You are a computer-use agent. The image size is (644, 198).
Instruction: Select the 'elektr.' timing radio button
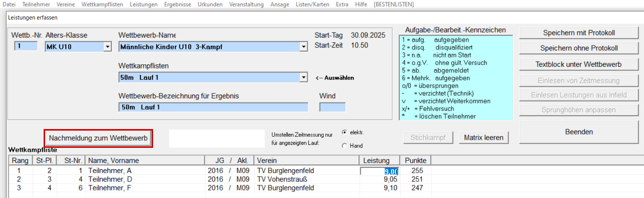pos(344,133)
